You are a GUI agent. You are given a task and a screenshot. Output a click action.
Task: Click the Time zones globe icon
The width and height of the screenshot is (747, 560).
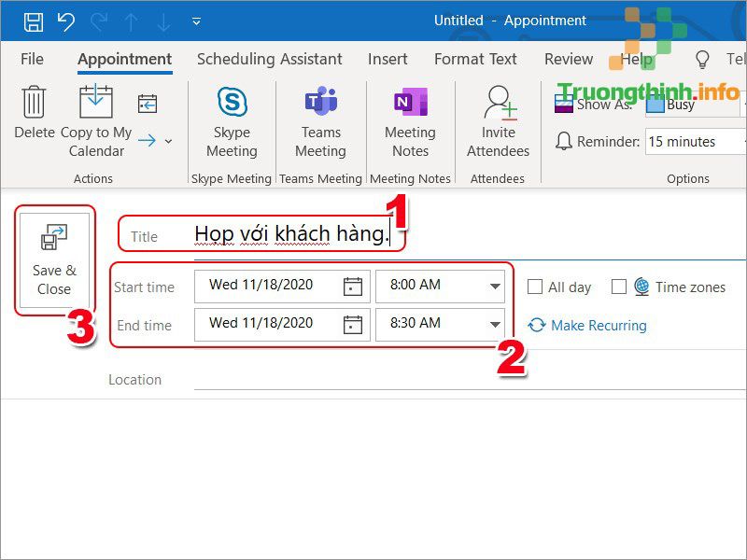tap(641, 287)
